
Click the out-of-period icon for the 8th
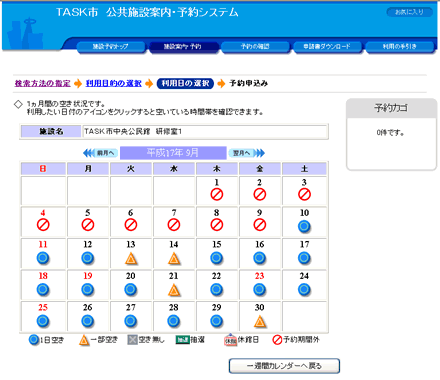pos(217,225)
